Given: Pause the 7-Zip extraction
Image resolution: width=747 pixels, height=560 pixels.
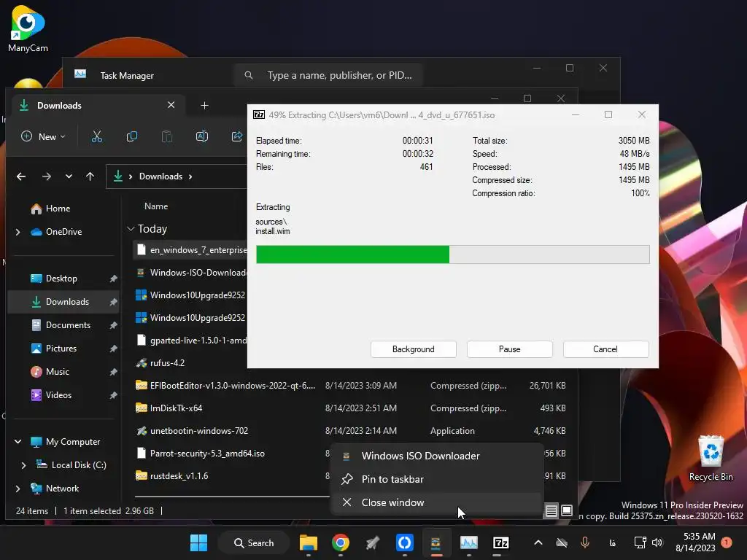Looking at the screenshot, I should click(x=509, y=349).
